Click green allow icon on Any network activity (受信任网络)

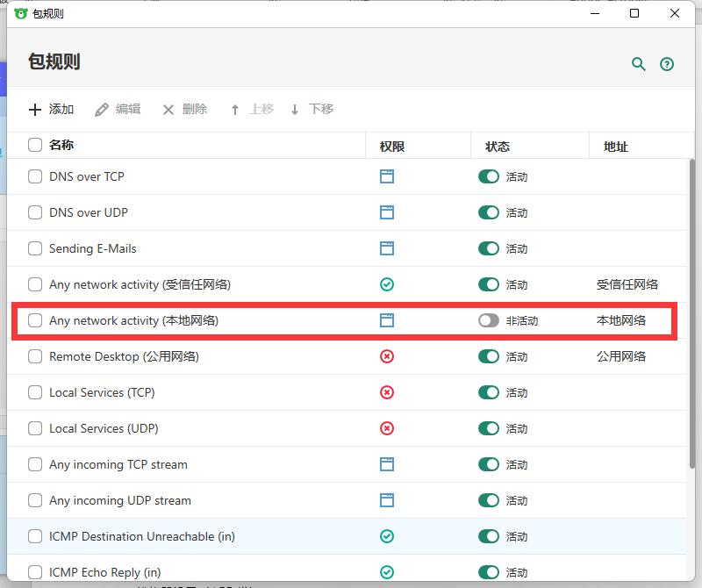pyautogui.click(x=386, y=284)
